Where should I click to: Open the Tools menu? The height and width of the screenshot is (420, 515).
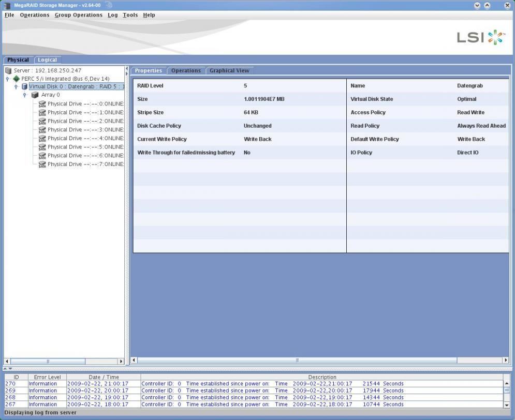130,15
